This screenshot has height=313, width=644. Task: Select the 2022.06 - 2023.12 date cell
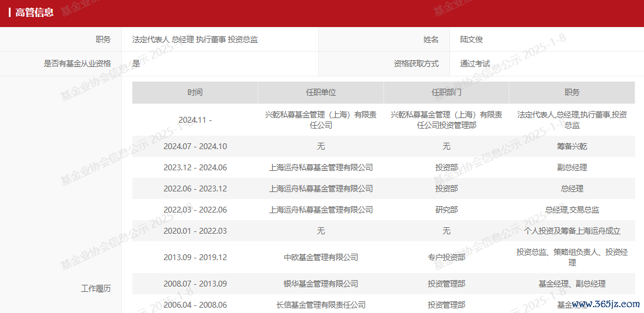pos(195,189)
